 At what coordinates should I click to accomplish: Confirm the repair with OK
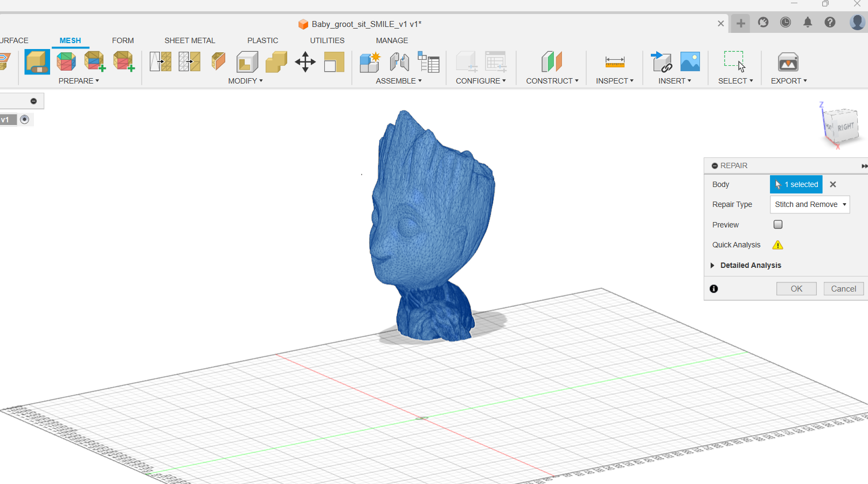pos(796,289)
